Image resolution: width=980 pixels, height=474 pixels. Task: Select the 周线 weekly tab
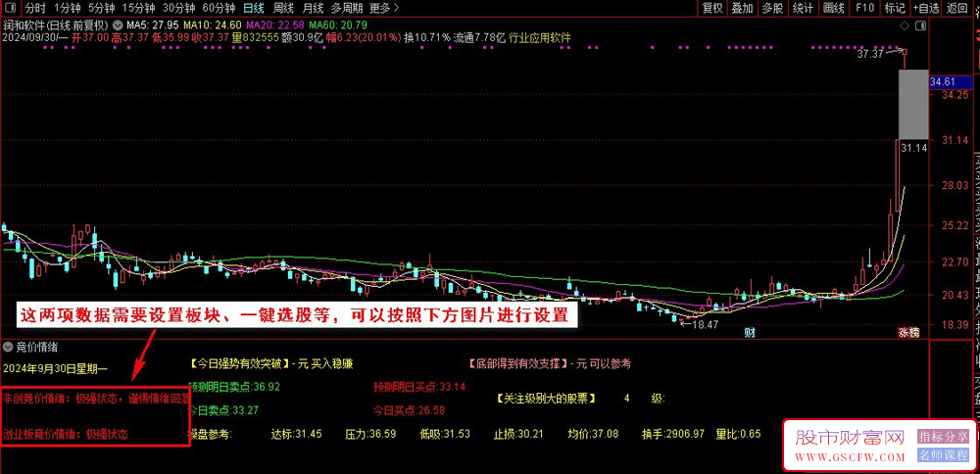(x=283, y=8)
